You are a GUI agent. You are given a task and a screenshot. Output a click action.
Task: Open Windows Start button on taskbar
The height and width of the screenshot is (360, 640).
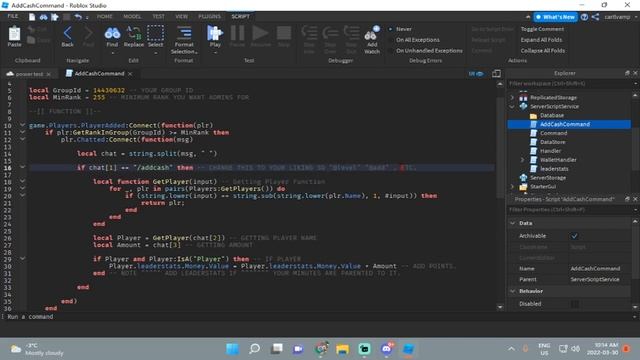(x=233, y=349)
